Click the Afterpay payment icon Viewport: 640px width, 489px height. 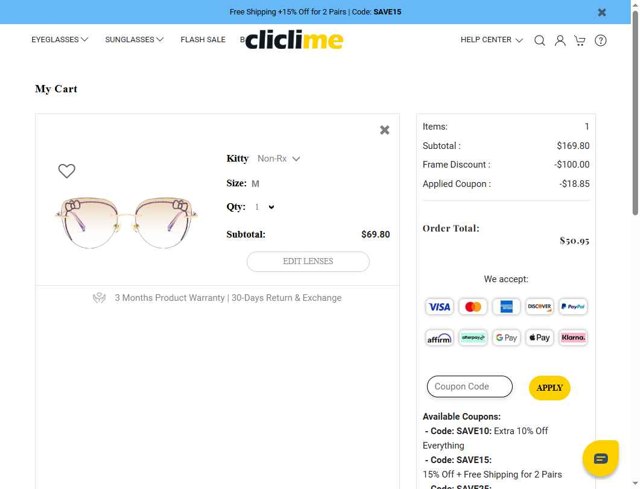click(x=473, y=338)
